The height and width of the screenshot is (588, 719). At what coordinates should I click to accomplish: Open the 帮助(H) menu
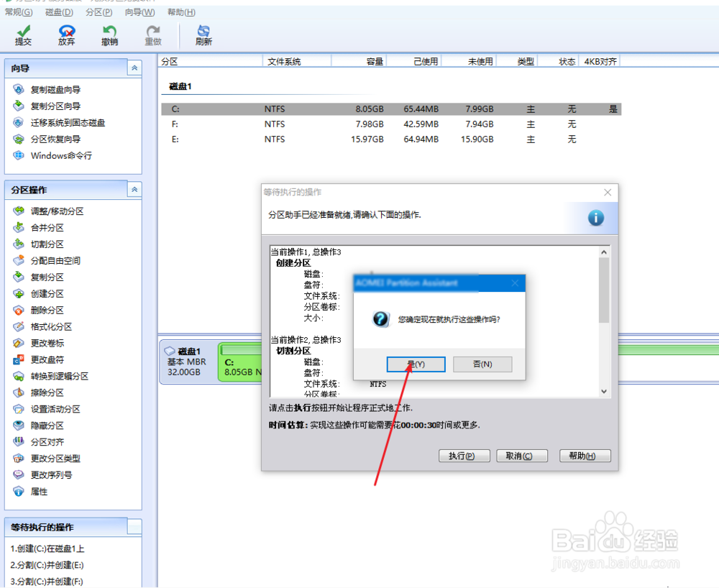[181, 12]
